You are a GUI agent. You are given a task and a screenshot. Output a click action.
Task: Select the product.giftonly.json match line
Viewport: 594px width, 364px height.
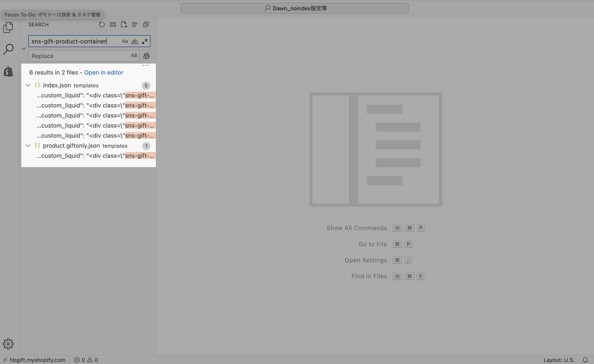pyautogui.click(x=95, y=156)
